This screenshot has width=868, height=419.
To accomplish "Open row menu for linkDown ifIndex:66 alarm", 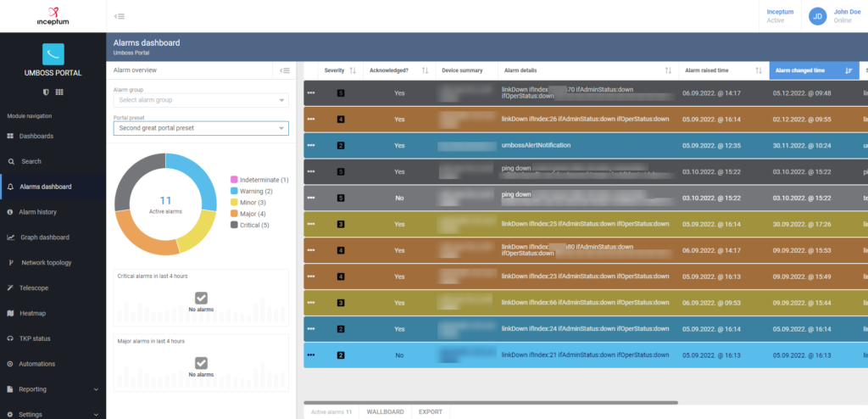I will pos(311,303).
